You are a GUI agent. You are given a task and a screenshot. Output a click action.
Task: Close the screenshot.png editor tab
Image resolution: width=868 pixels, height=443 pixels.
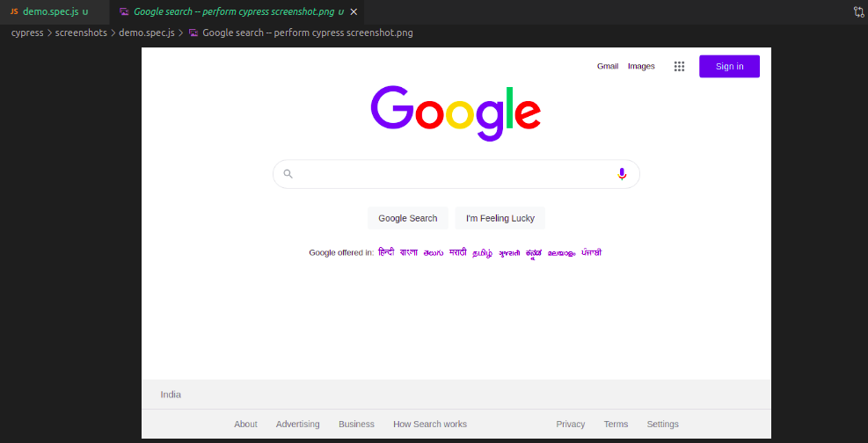click(354, 11)
